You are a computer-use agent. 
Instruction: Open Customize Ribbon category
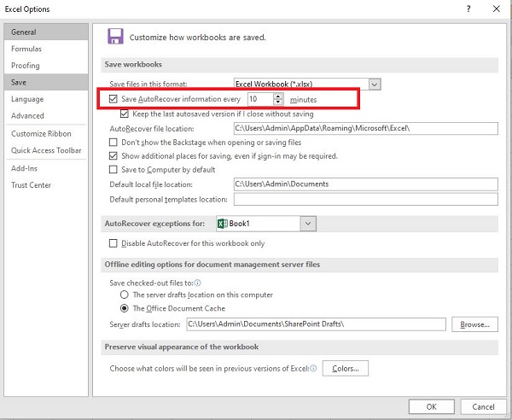click(x=46, y=133)
